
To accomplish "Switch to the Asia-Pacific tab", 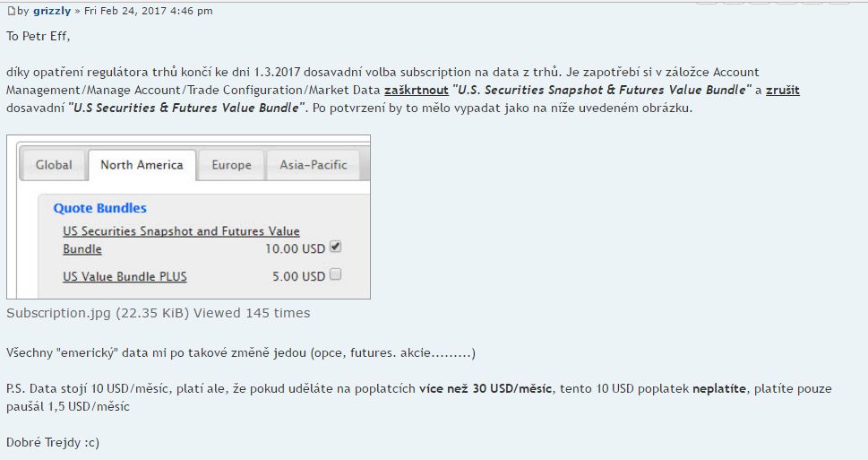I will pos(314,165).
